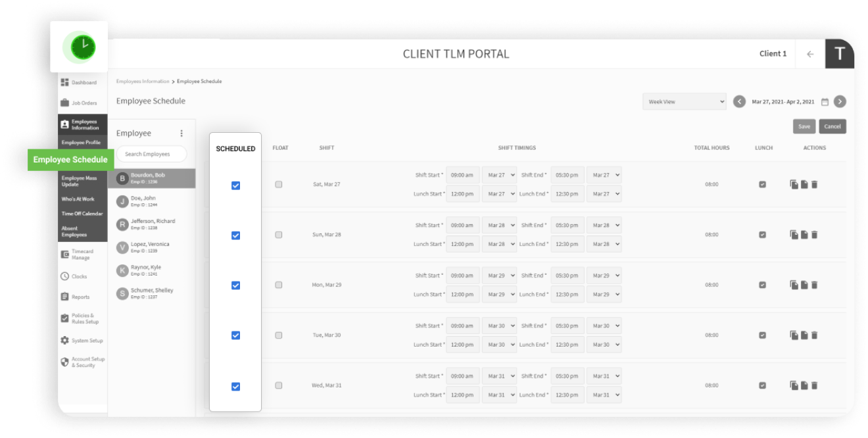Click the back arrow next to Client 1
This screenshot has width=868, height=438.
810,54
